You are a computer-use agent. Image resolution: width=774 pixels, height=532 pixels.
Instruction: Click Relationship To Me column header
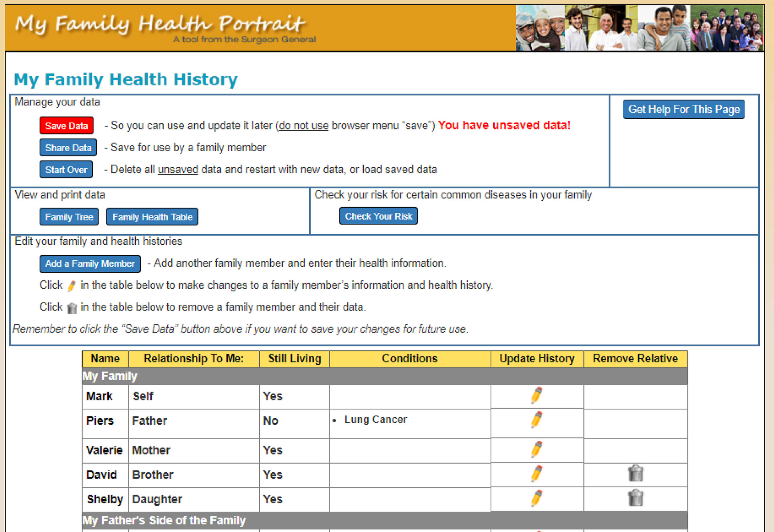click(x=194, y=359)
